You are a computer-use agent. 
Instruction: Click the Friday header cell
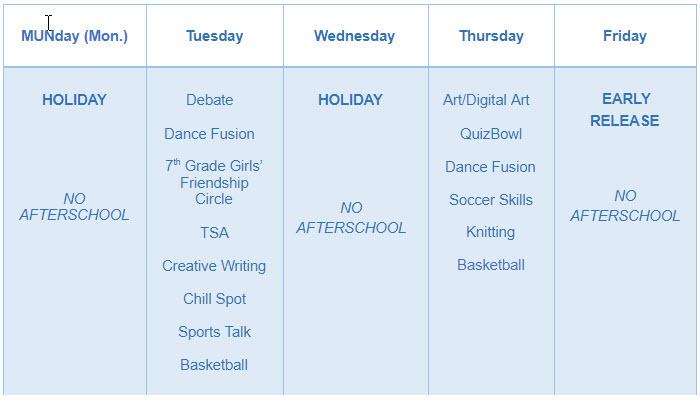point(624,36)
